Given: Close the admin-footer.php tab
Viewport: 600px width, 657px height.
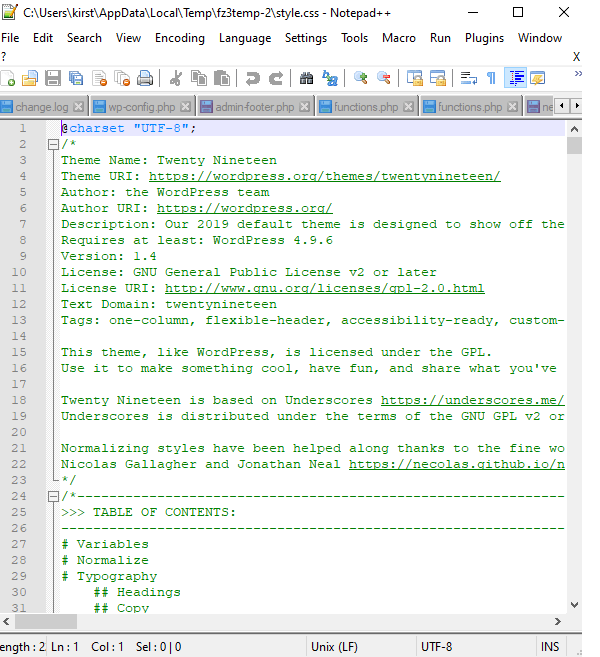Looking at the screenshot, I should [305, 107].
